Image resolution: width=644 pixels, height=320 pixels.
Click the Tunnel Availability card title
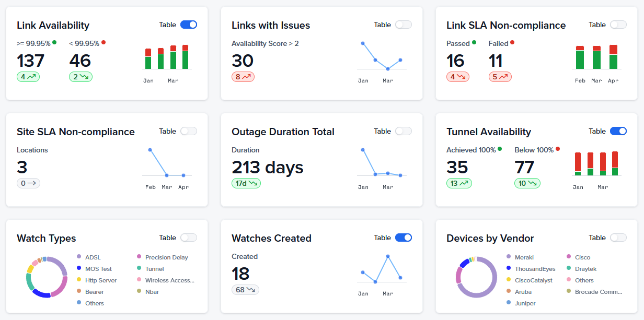click(489, 132)
